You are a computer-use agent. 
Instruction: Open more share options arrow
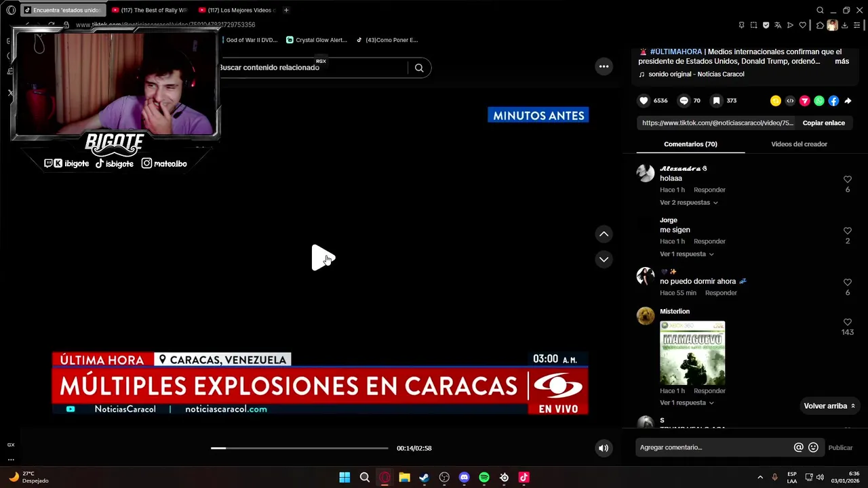pos(848,101)
